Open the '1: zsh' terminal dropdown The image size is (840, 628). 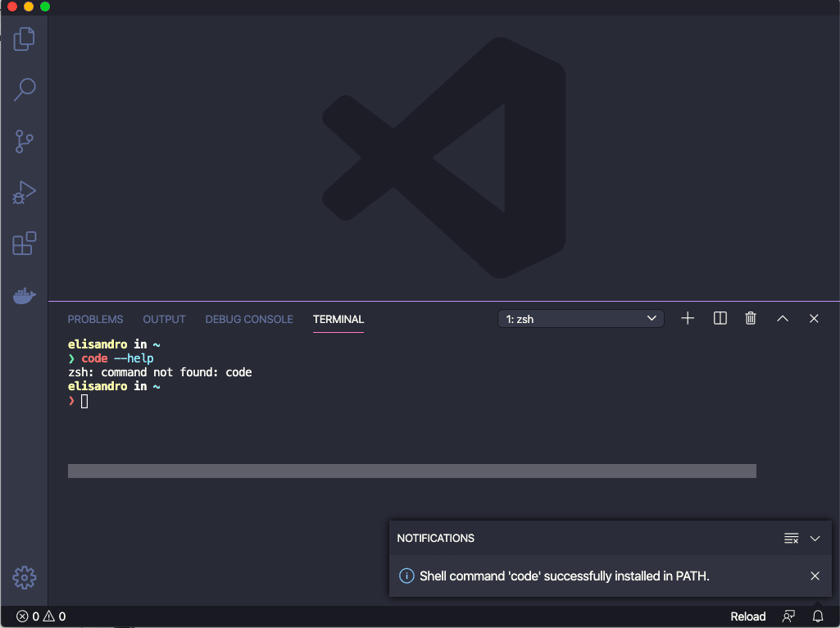pos(581,319)
